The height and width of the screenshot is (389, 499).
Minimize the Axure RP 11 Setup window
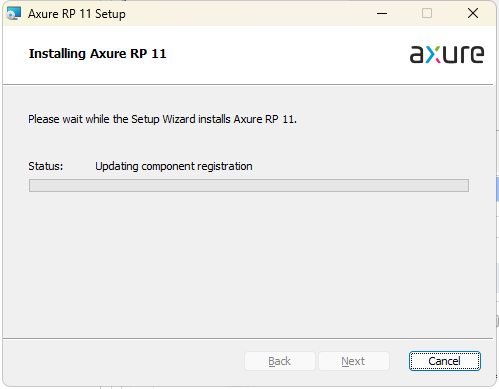(382, 13)
